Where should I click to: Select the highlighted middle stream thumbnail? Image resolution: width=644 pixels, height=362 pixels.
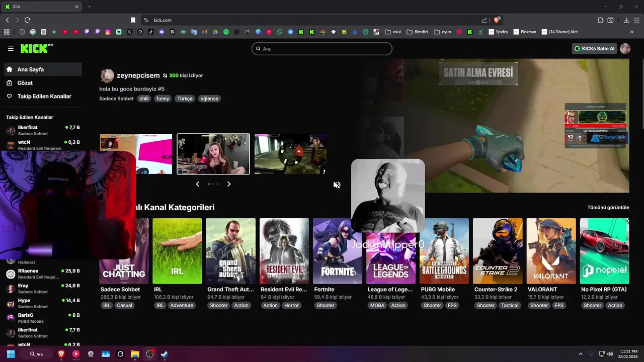tap(213, 154)
